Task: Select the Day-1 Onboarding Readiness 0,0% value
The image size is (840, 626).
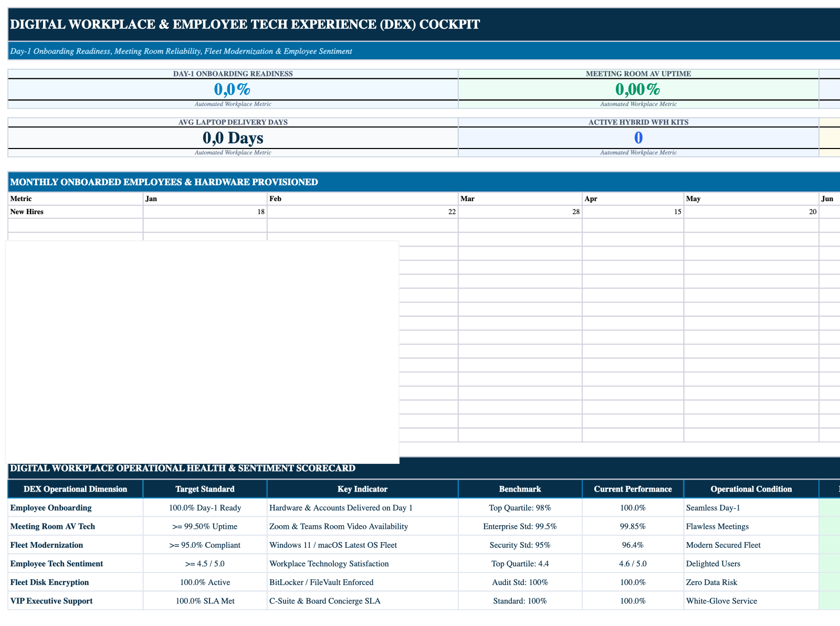Action: tap(233, 89)
